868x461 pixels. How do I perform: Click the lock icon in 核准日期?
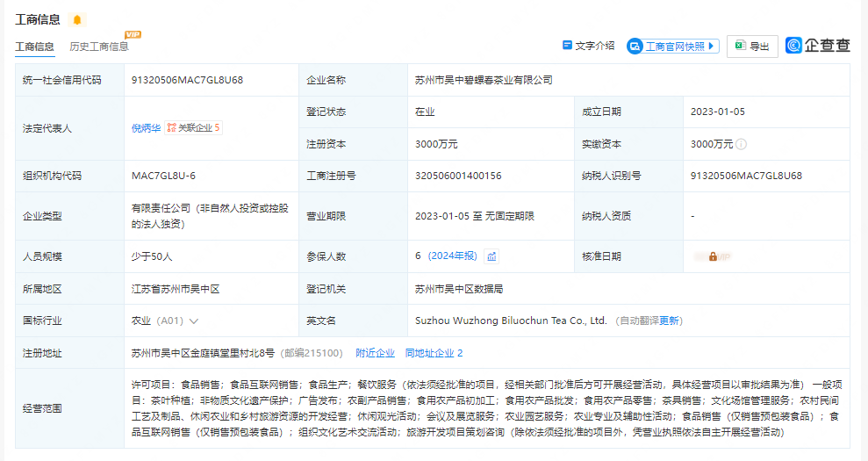[x=713, y=256]
